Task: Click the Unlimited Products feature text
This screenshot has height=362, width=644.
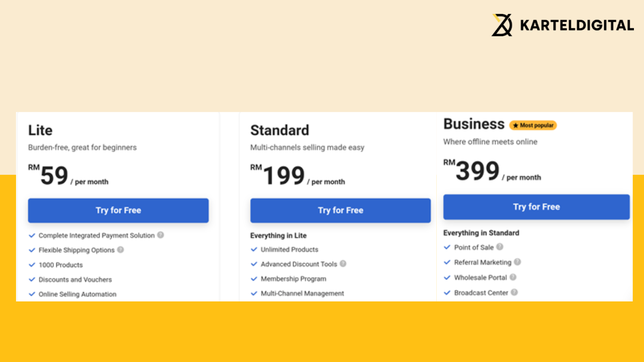Action: (x=289, y=249)
